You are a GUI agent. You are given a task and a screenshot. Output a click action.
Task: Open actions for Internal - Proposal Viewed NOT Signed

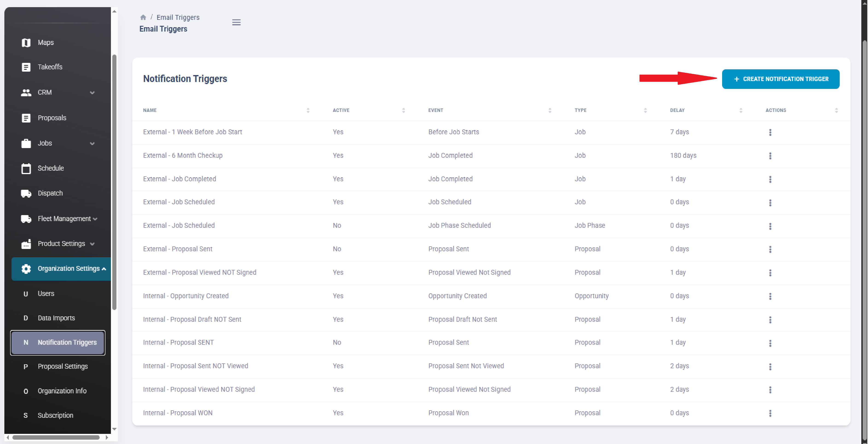pos(770,390)
